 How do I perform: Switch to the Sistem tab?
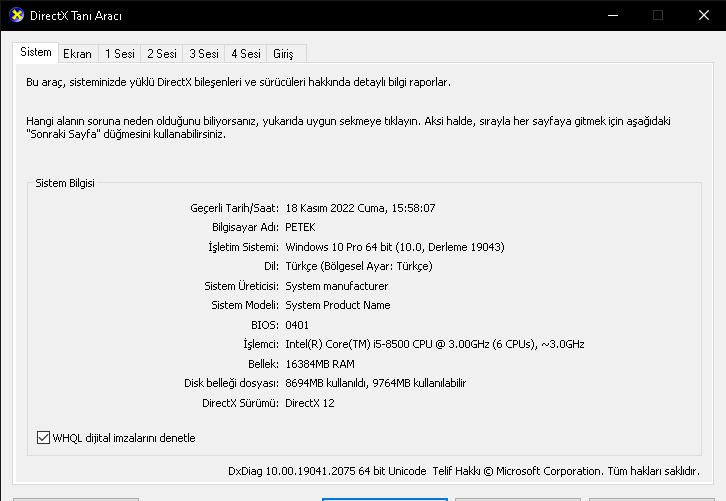coord(36,52)
